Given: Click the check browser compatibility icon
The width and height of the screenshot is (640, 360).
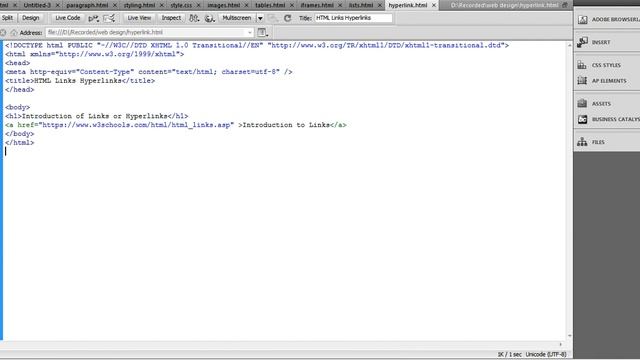Looking at the screenshot, I should [x=109, y=18].
